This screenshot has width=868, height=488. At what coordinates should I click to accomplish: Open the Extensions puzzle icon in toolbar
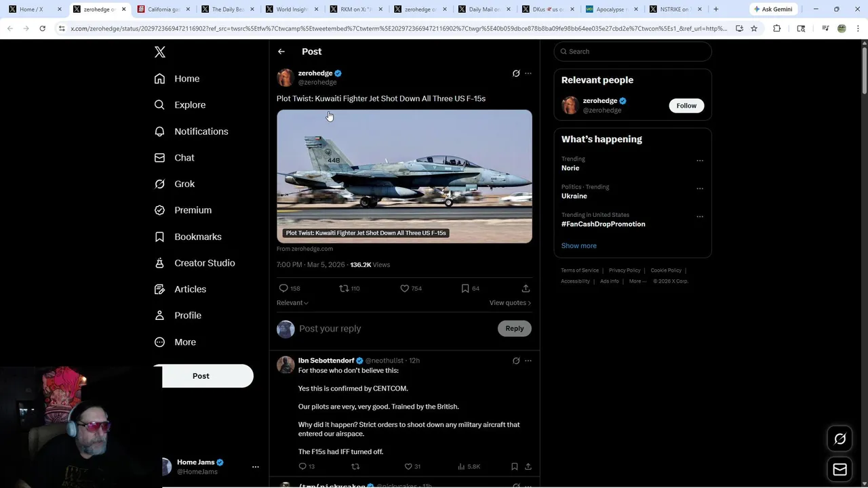pos(777,28)
